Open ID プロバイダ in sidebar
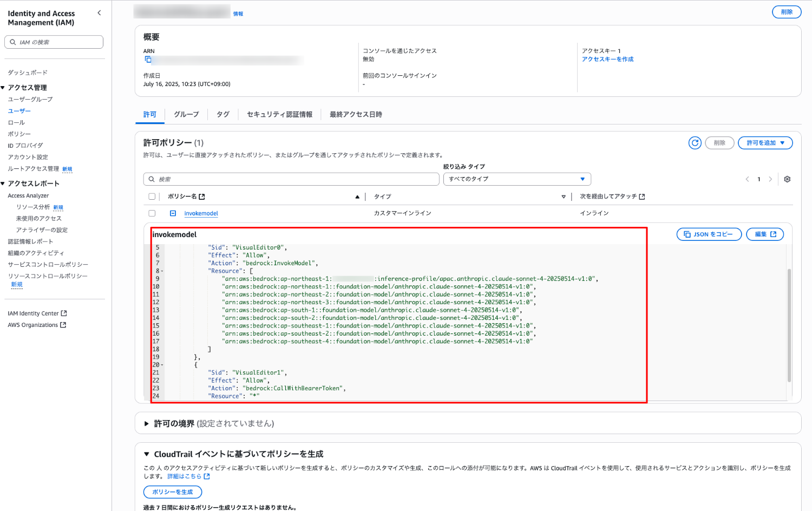Image resolution: width=812 pixels, height=511 pixels. [x=25, y=146]
